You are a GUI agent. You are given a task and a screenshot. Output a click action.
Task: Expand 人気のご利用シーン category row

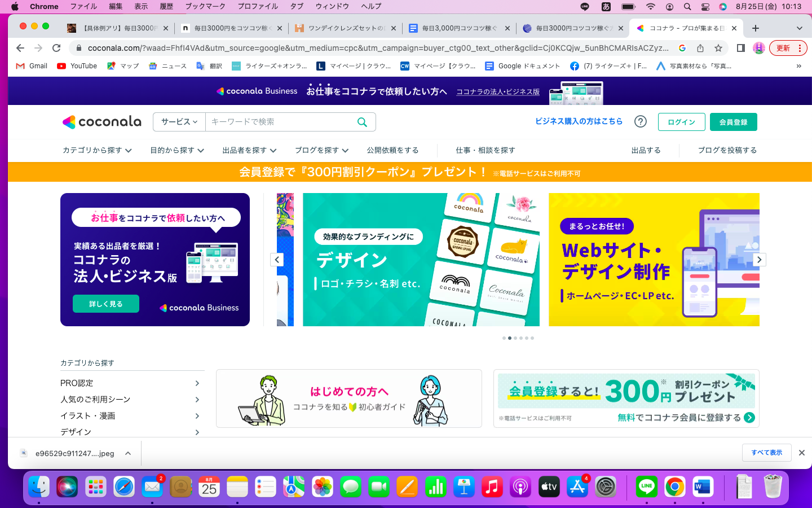coord(130,400)
